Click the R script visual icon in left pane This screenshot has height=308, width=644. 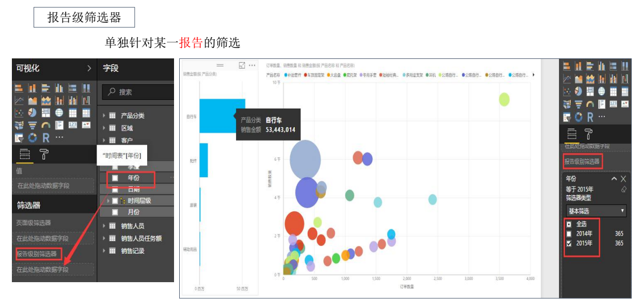[46, 137]
